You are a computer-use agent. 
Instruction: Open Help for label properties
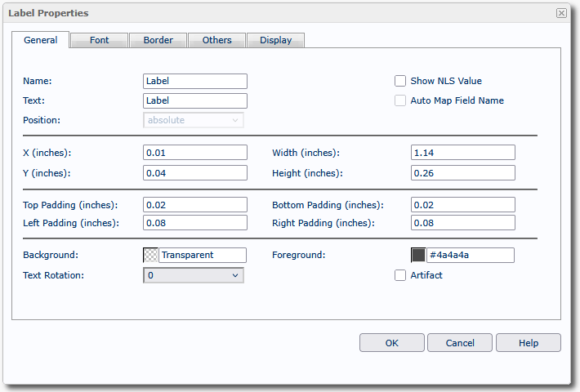[x=529, y=343]
